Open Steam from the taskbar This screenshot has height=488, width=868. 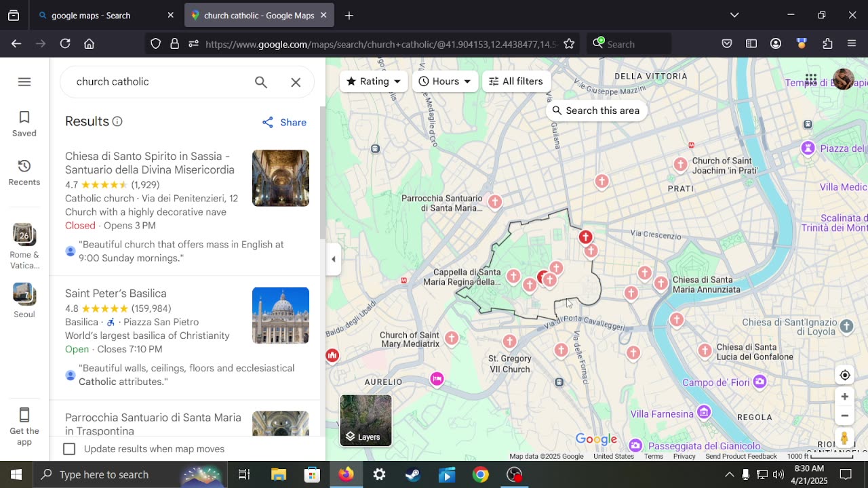[413, 474]
